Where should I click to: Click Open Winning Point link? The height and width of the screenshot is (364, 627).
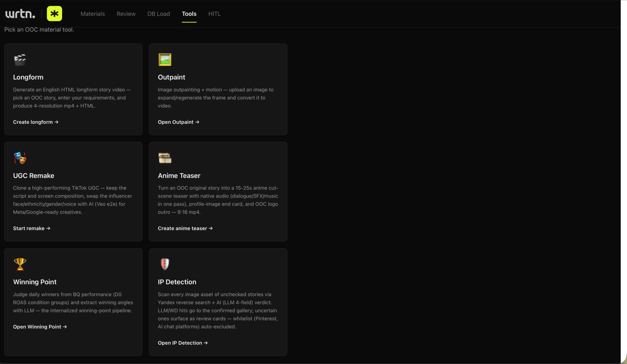click(40, 327)
